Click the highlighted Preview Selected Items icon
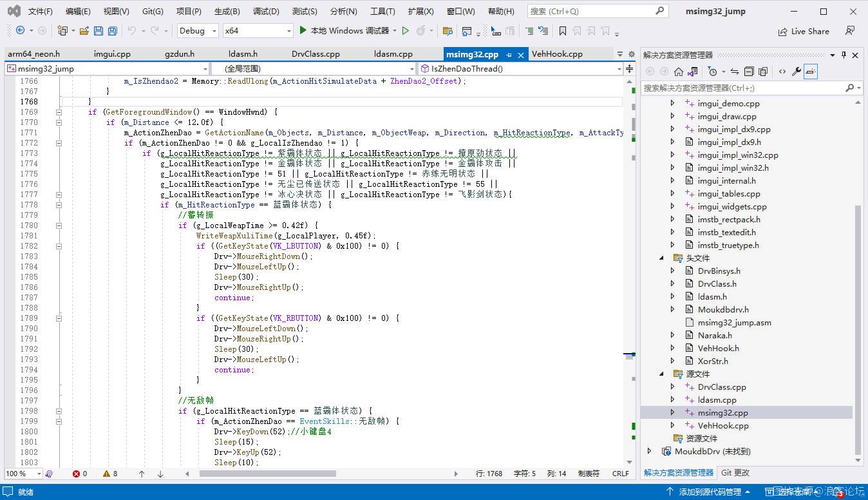 (811, 72)
